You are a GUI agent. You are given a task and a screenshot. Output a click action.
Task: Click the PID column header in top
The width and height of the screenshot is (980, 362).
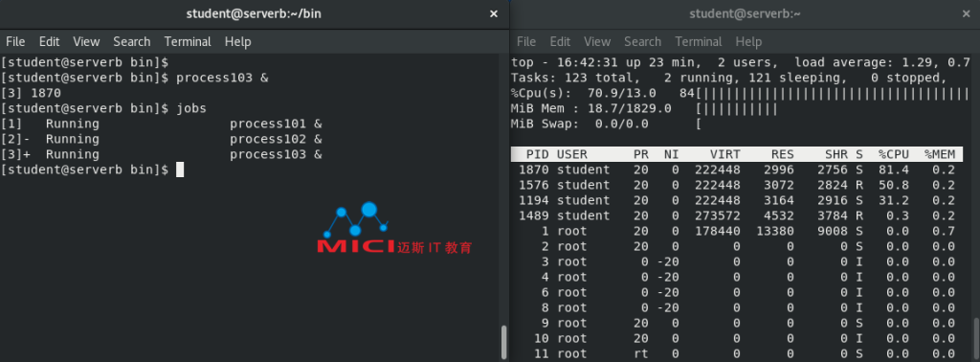[538, 154]
